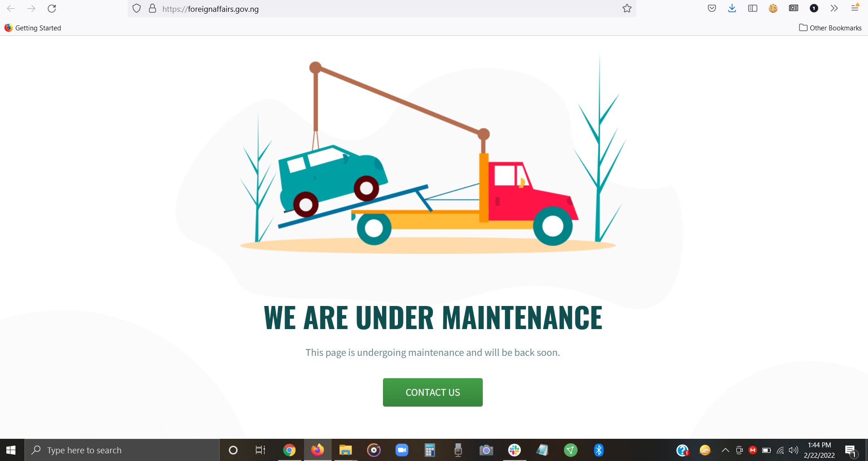
Task: Open the Calculator from the taskbar
Action: tap(430, 450)
